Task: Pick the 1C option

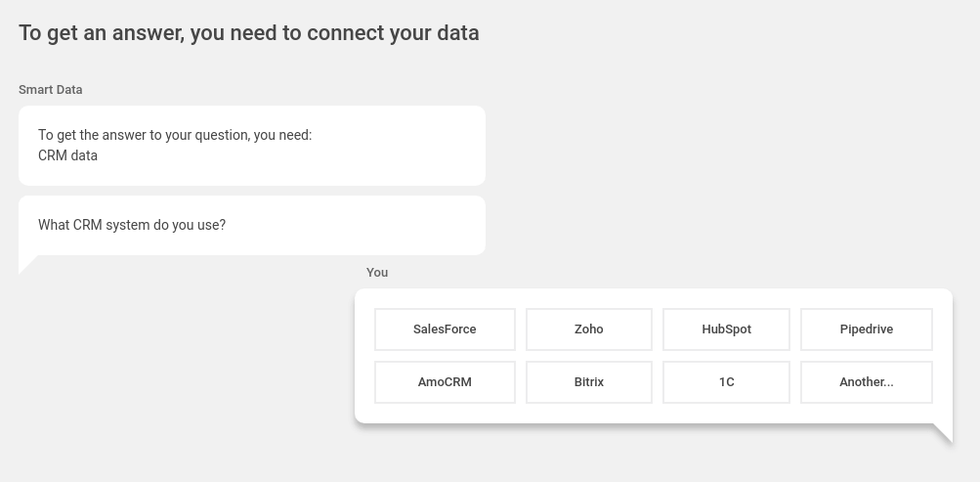Action: 726,382
